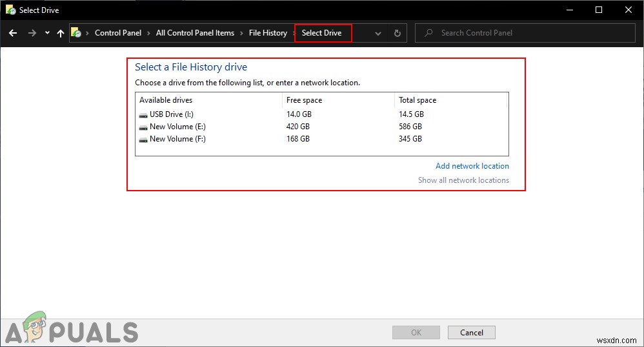Viewport: 644px width, 347px height.
Task: Open the recent locations dropdown arrow
Action: (x=46, y=34)
